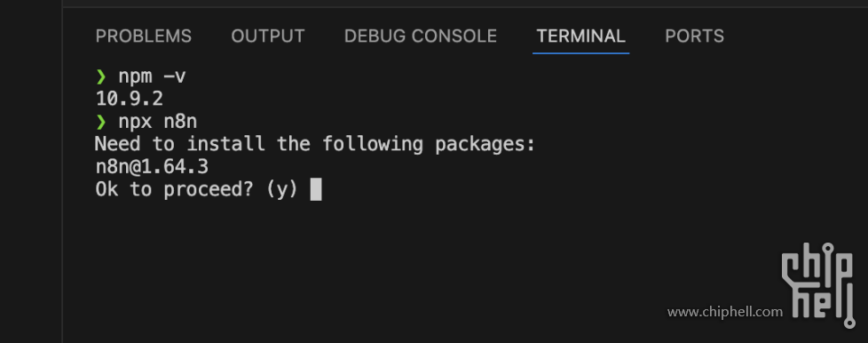Image resolution: width=868 pixels, height=343 pixels.
Task: Click the green prompt arrow before npm -v
Action: (x=101, y=76)
